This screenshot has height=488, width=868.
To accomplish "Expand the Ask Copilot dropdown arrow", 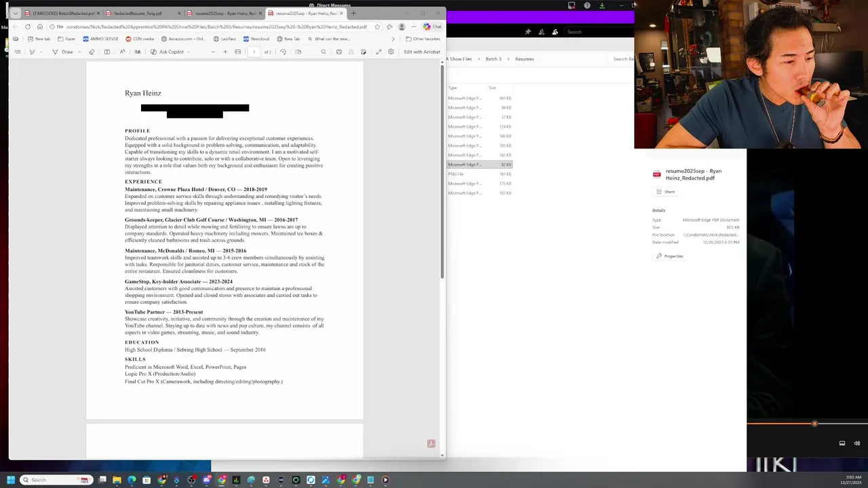I will 189,52.
